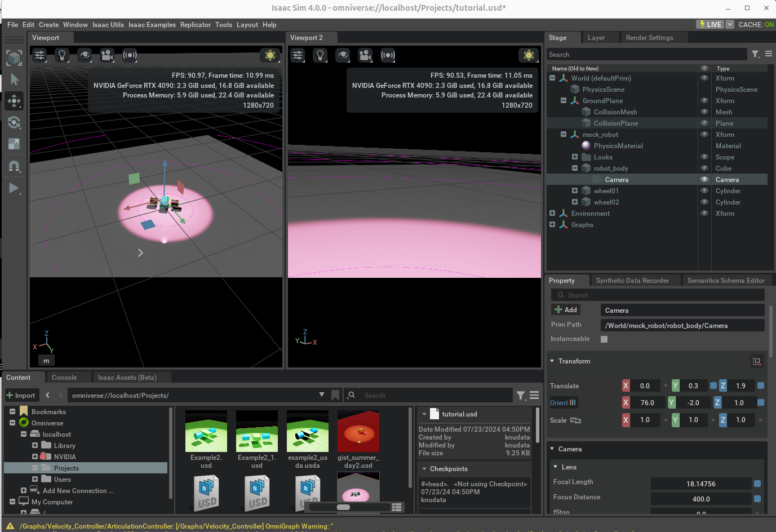
Task: Activate the Scale tool in left toolbar
Action: point(14,144)
